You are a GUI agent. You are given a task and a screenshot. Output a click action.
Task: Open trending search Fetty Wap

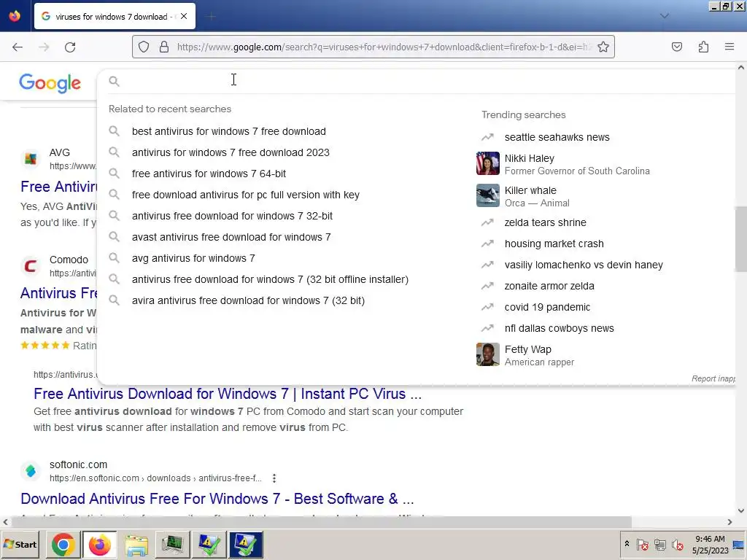pyautogui.click(x=539, y=355)
